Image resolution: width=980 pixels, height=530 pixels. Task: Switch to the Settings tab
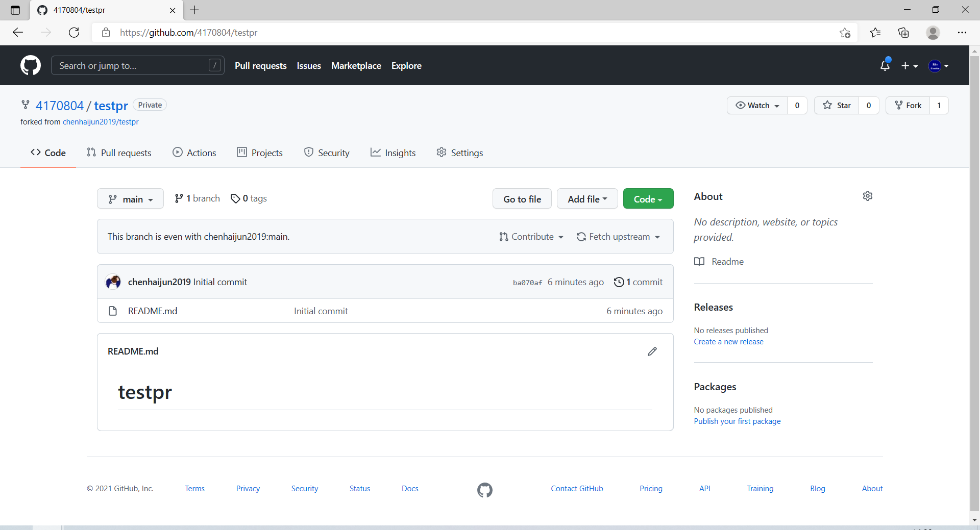(460, 153)
